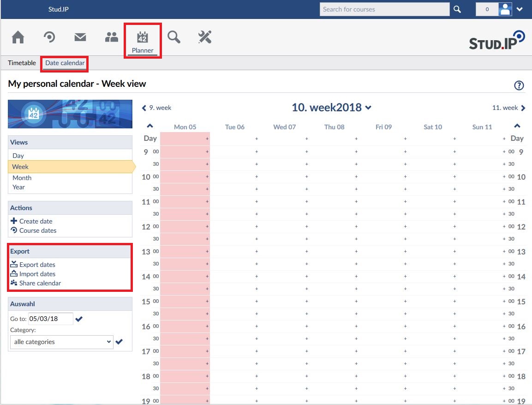Open the alle categories combo box
This screenshot has width=532, height=405.
pyautogui.click(x=62, y=342)
